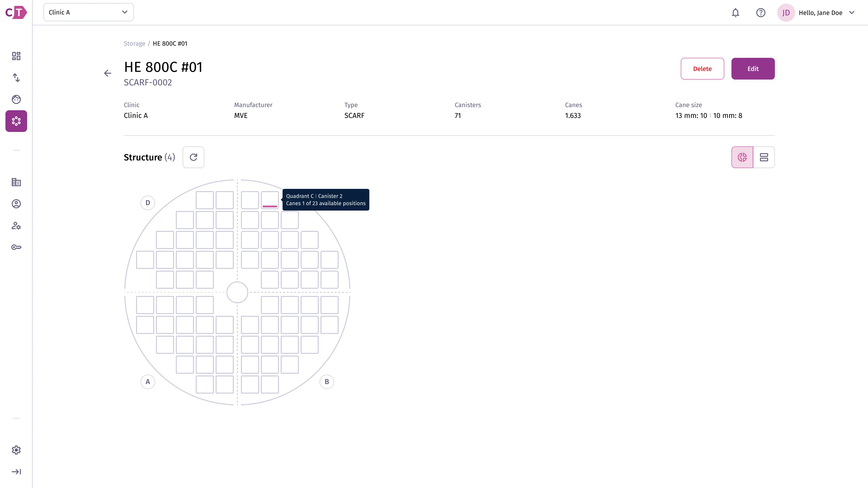
Task: Open the patients face icon in sidebar
Action: (x=16, y=99)
